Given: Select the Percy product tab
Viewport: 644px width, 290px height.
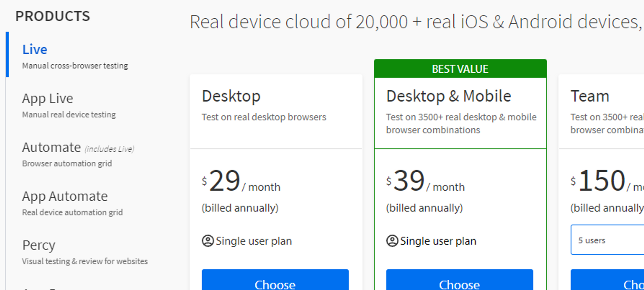Looking at the screenshot, I should click(39, 245).
